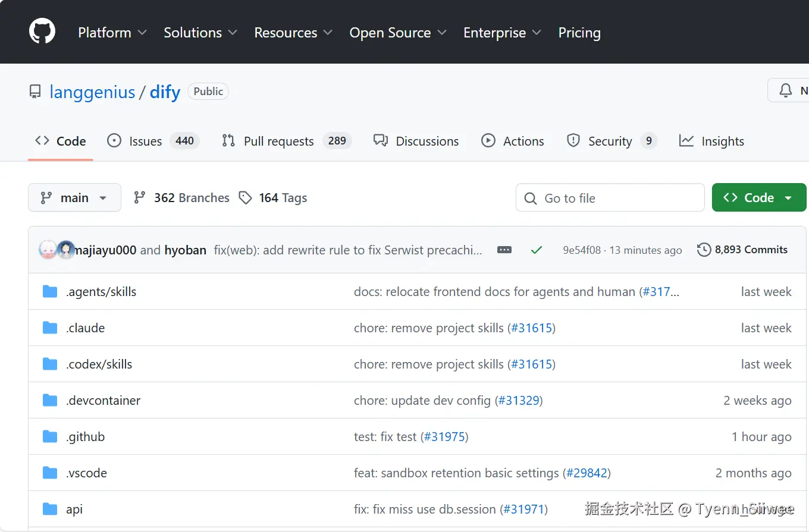809x532 pixels.
Task: Click the 'feat: sandbox retention basic settings' message
Action: pyautogui.click(x=456, y=473)
